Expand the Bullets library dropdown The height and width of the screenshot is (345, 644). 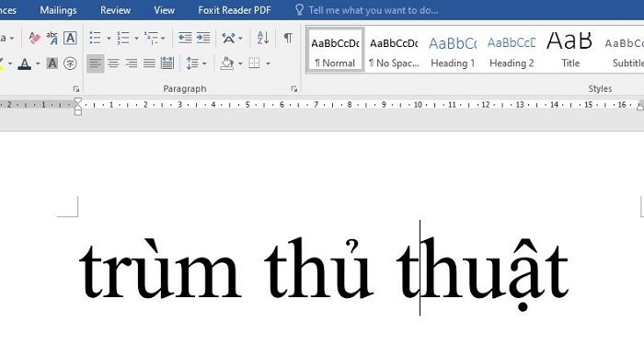(109, 39)
